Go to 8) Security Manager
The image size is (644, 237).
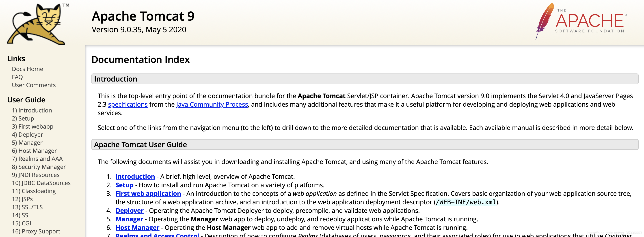pyautogui.click(x=39, y=167)
